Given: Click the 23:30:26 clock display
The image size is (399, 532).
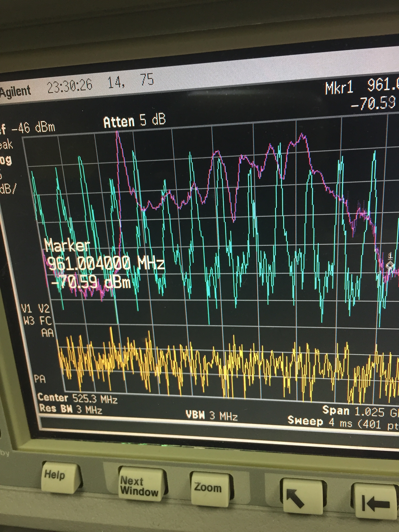Looking at the screenshot, I should pyautogui.click(x=70, y=86).
